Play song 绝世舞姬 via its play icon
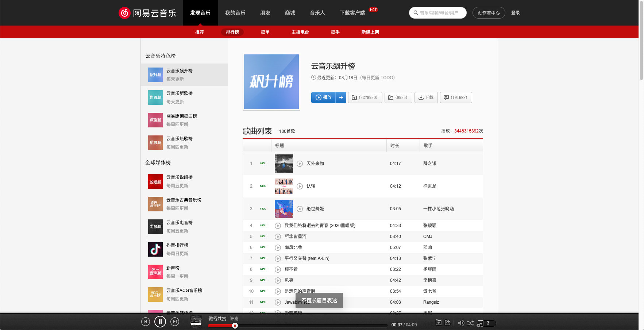 (x=300, y=209)
